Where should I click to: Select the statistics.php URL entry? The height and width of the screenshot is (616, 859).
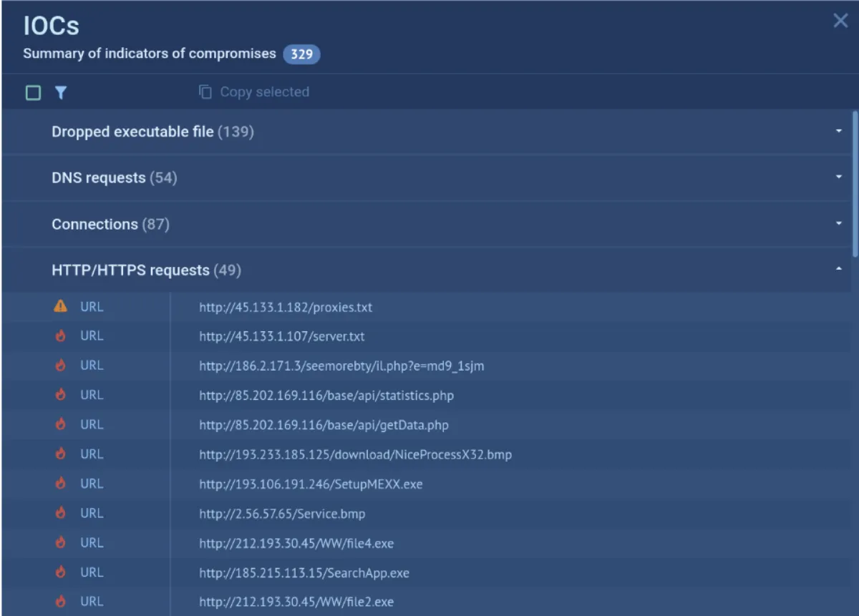pos(326,395)
